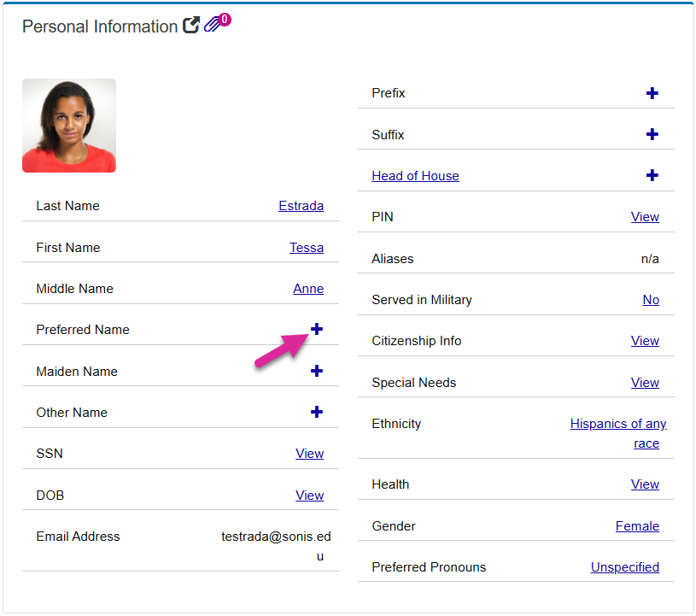Open the Head of House link
The width and height of the screenshot is (696, 616).
click(415, 176)
